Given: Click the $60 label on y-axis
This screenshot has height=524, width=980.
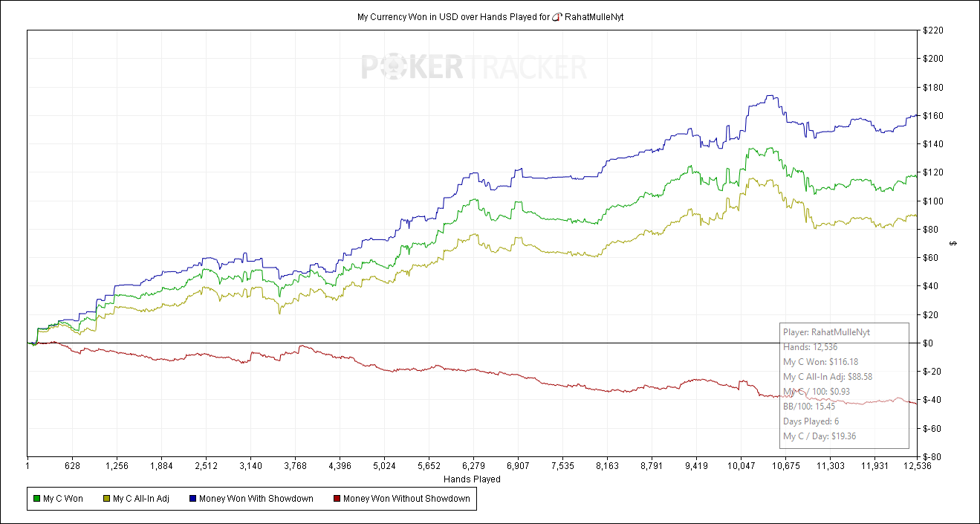Looking at the screenshot, I should 932,258.
